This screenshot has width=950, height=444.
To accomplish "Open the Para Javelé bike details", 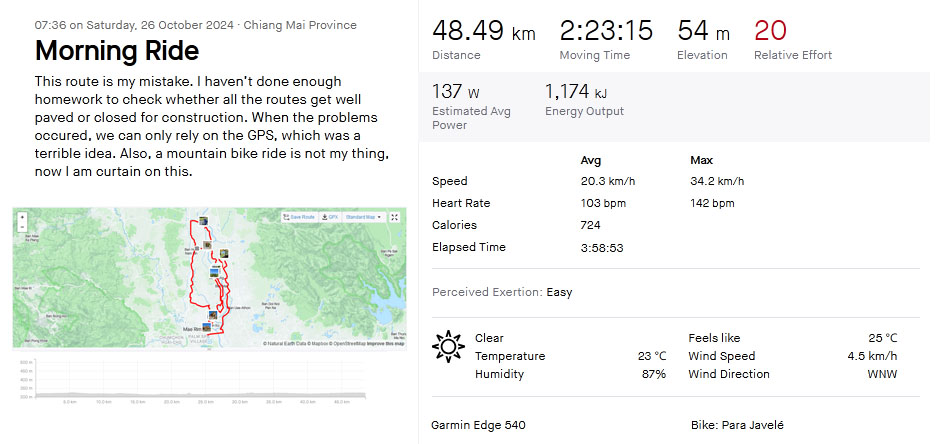I will pyautogui.click(x=737, y=425).
